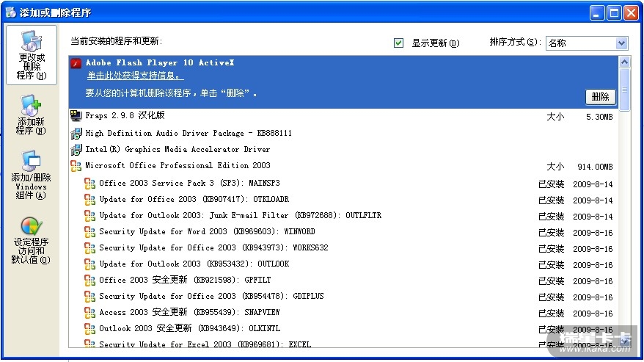The image size is (644, 362).
Task: Click the Intel Graphics Media Accelerator icon
Action: 76,149
